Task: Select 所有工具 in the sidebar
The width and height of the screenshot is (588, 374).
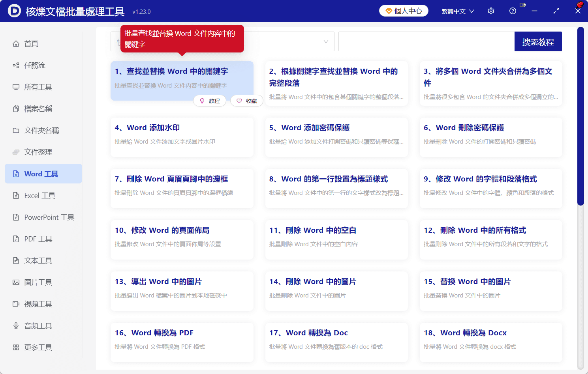Action: pos(43,87)
